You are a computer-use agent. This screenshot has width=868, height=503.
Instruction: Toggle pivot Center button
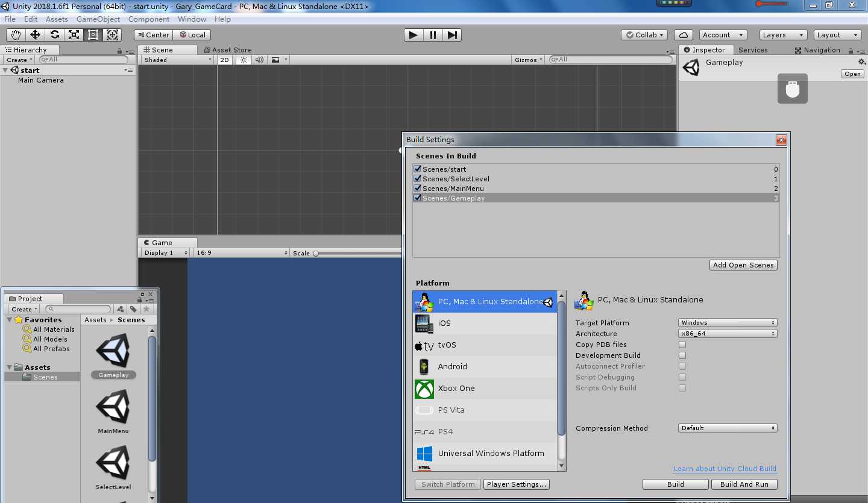[x=154, y=35]
